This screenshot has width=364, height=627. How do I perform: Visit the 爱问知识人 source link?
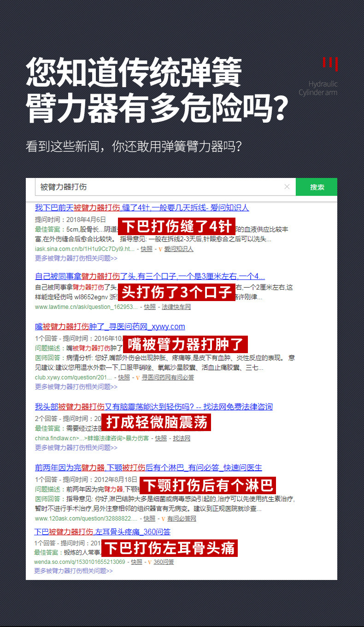pyautogui.click(x=179, y=249)
